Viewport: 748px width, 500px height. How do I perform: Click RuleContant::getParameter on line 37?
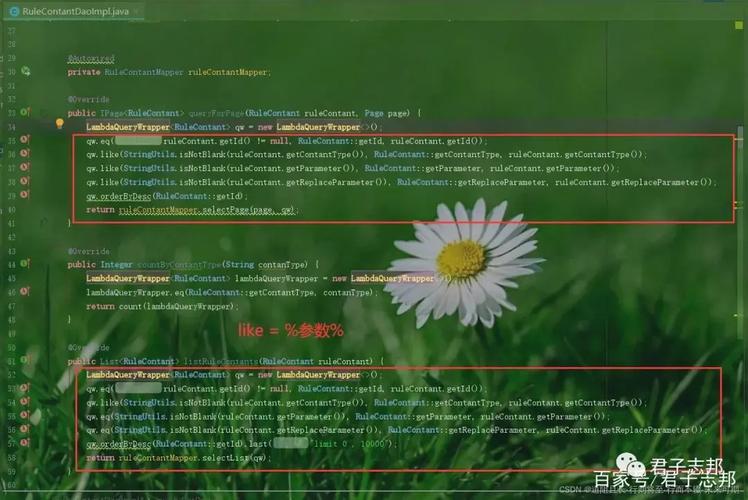[x=423, y=168]
